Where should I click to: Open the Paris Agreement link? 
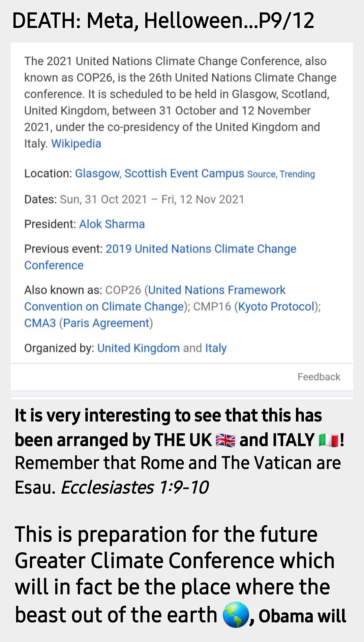[106, 323]
